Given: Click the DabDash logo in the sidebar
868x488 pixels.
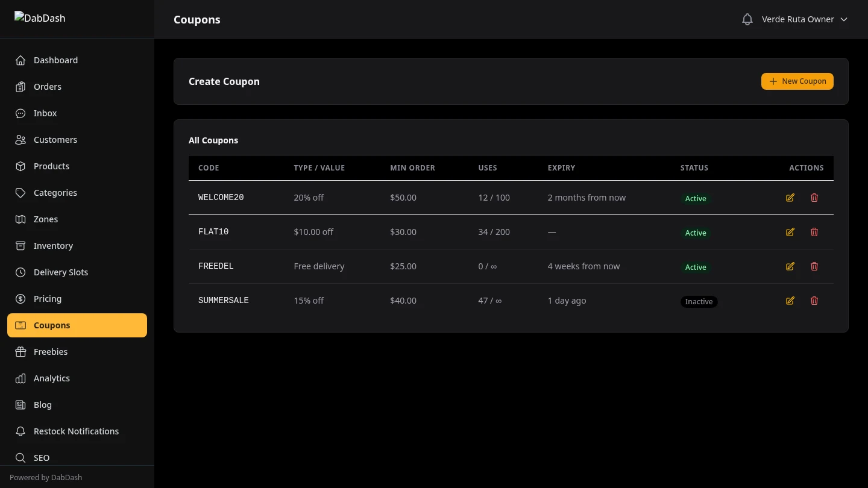Looking at the screenshot, I should (x=40, y=18).
